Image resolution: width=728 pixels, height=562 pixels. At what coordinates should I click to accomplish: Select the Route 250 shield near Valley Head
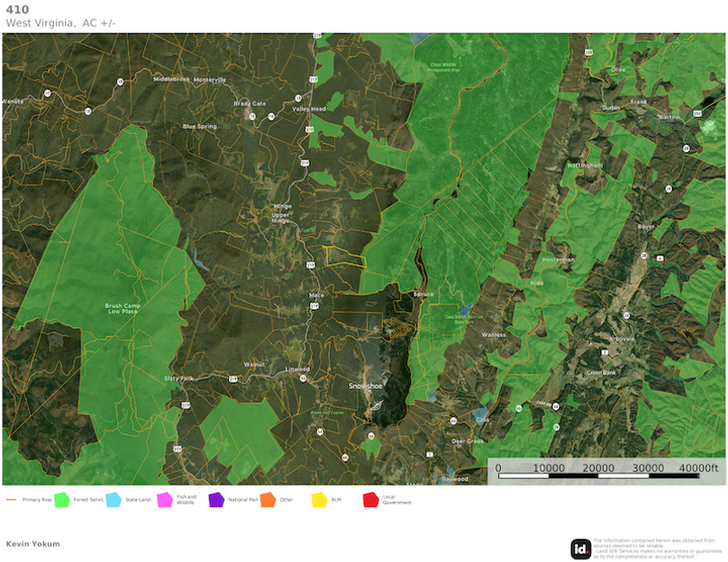[x=310, y=129]
